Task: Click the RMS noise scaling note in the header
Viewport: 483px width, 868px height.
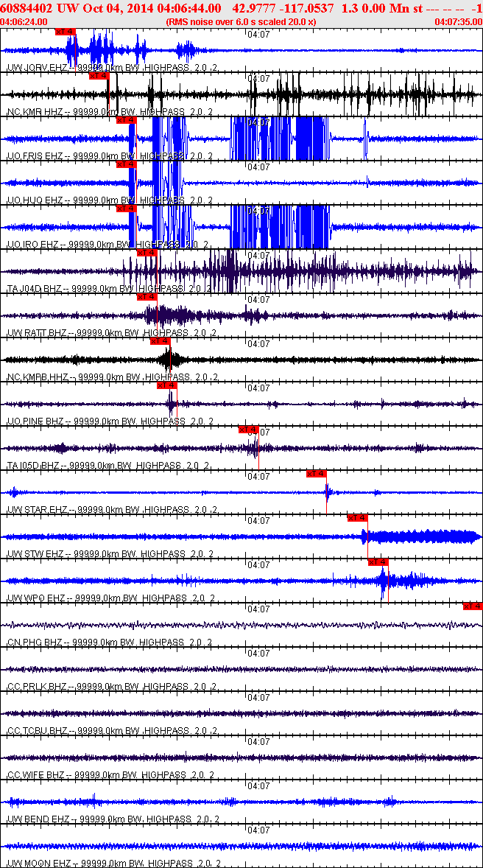Action: click(241, 21)
